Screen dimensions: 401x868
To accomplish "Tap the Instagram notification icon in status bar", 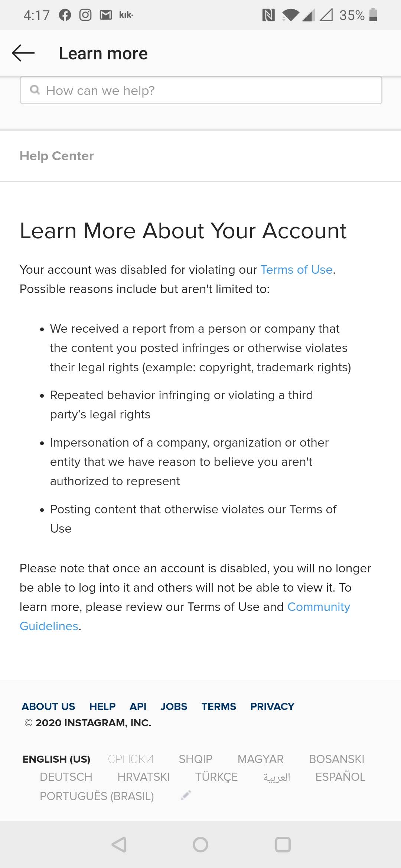I will (x=85, y=15).
